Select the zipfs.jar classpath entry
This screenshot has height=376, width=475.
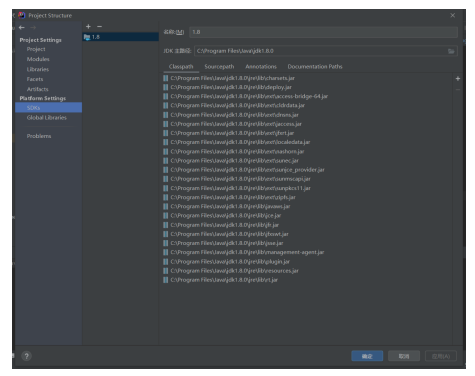[233, 197]
